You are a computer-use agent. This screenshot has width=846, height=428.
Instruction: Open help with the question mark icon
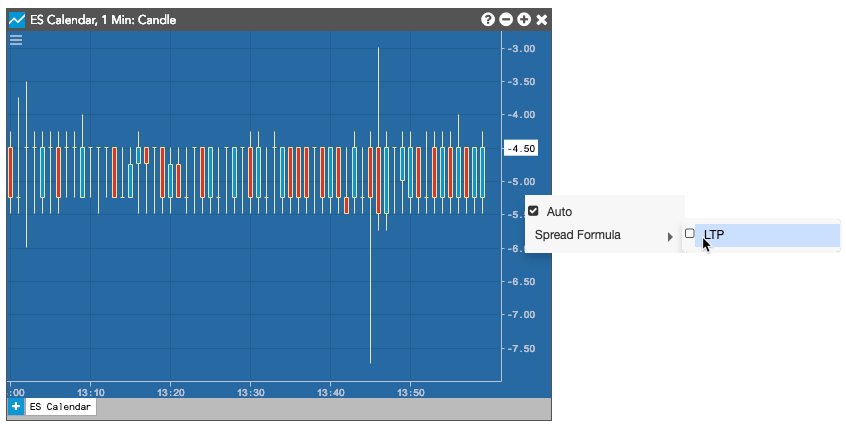(488, 20)
